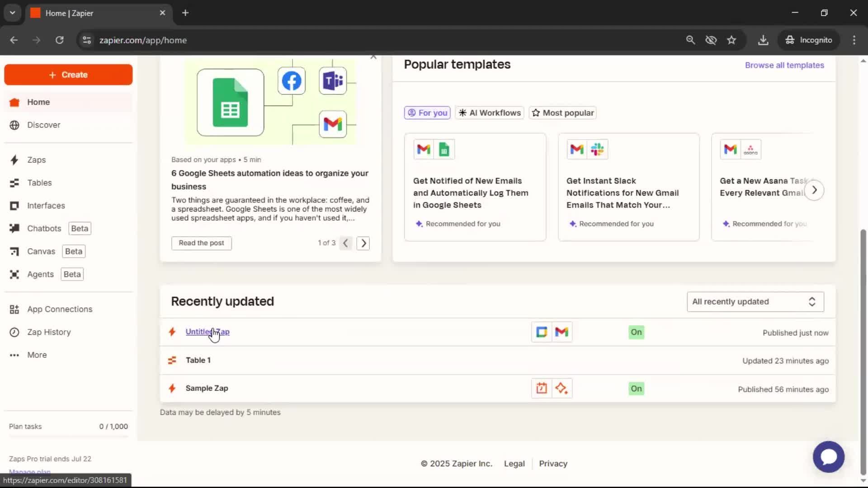Open Table 1 row
The height and width of the screenshot is (488, 868).
[497, 361]
